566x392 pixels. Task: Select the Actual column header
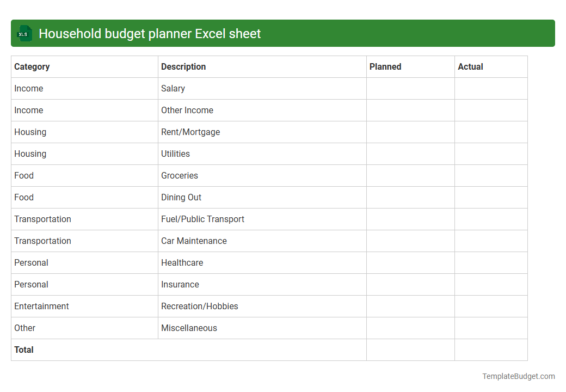470,66
